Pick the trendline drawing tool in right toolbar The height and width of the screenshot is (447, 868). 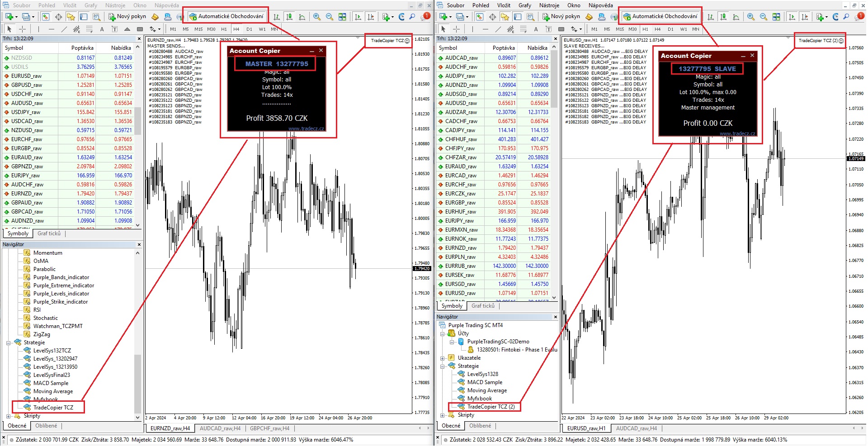[498, 29]
